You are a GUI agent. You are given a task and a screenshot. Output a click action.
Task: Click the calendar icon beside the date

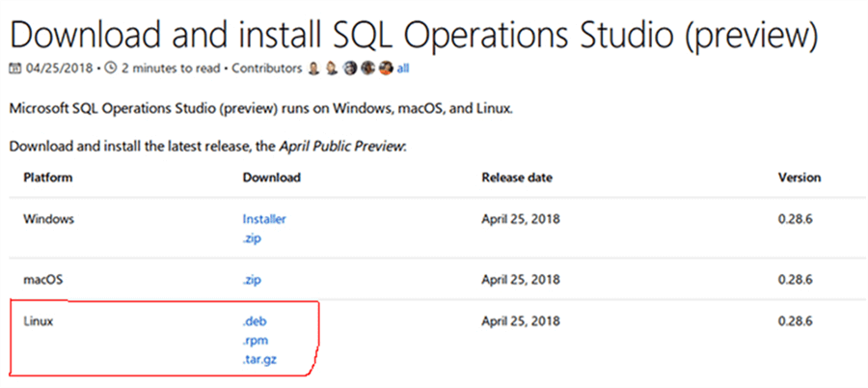coord(14,69)
